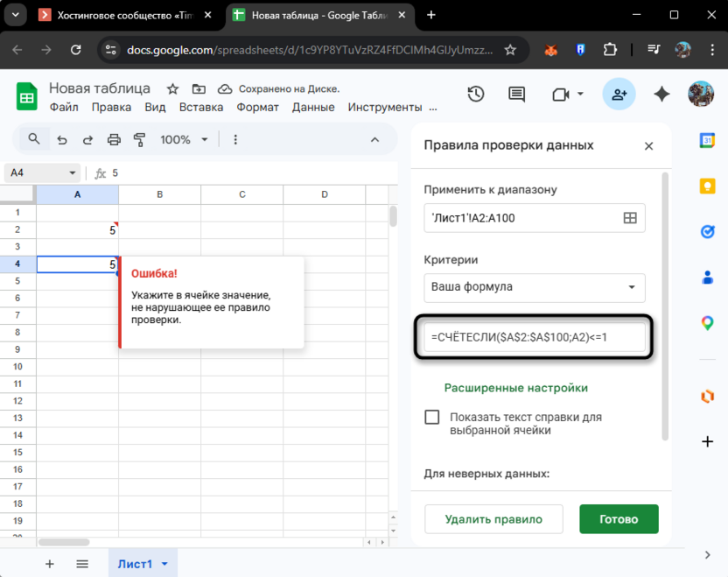Click the print icon
This screenshot has height=577, width=728.
(113, 139)
